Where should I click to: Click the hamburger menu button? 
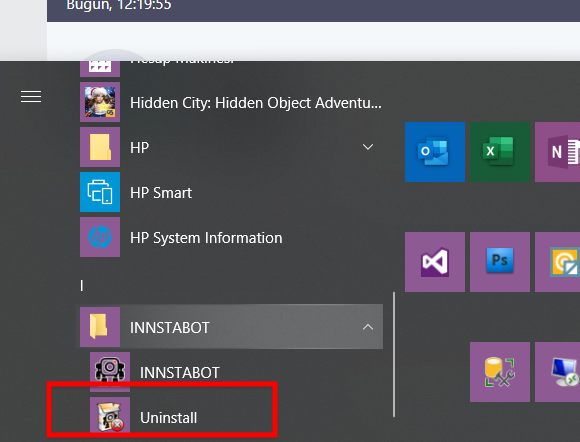pyautogui.click(x=31, y=97)
